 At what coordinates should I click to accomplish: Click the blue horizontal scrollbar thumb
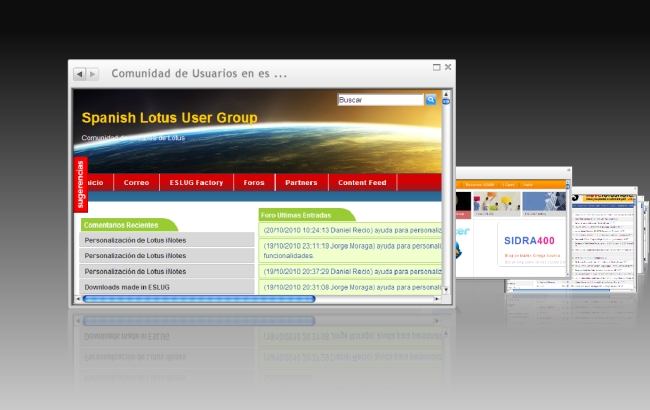point(199,298)
